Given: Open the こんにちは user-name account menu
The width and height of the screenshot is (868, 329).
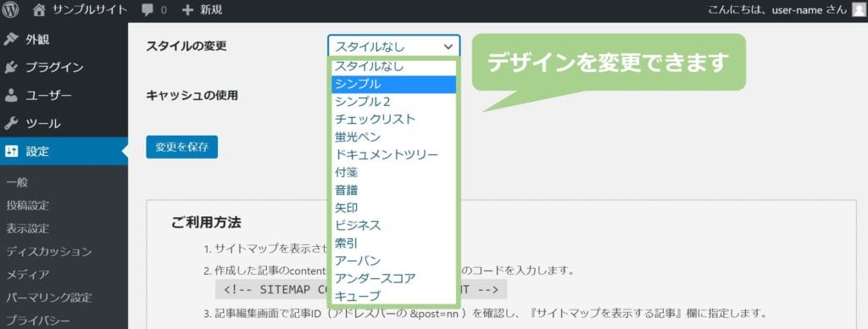Looking at the screenshot, I should pyautogui.click(x=777, y=10).
